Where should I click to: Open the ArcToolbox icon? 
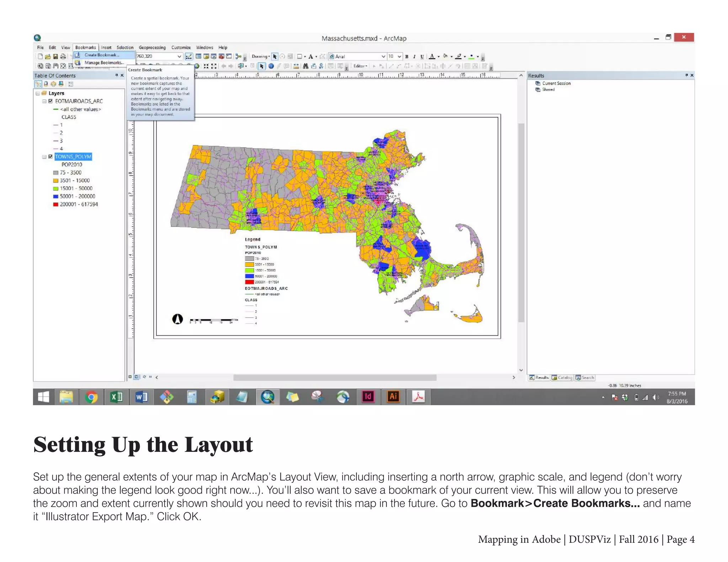coord(221,56)
